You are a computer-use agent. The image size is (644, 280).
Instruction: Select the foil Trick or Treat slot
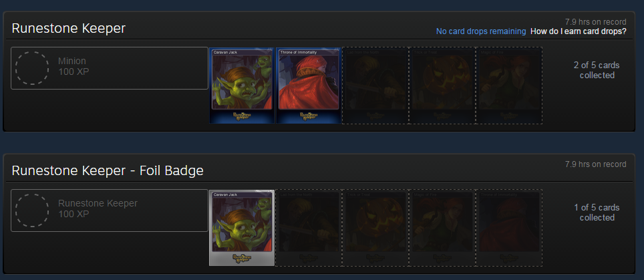(375, 228)
